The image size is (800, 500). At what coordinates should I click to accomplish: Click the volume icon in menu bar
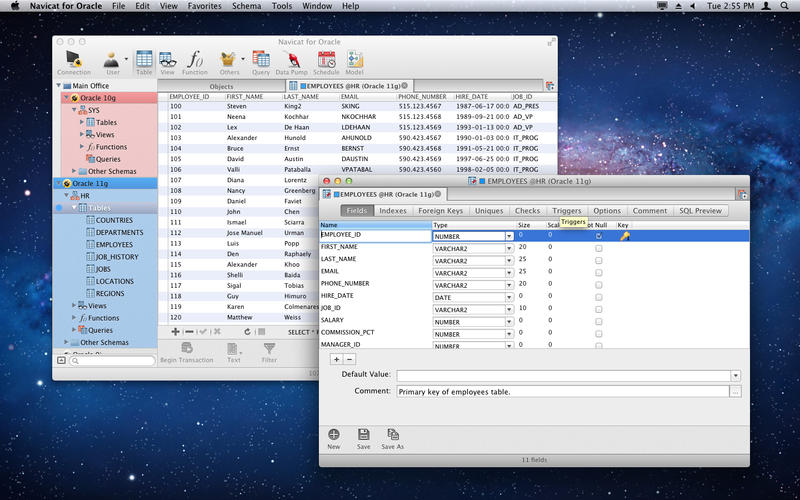coord(693,6)
